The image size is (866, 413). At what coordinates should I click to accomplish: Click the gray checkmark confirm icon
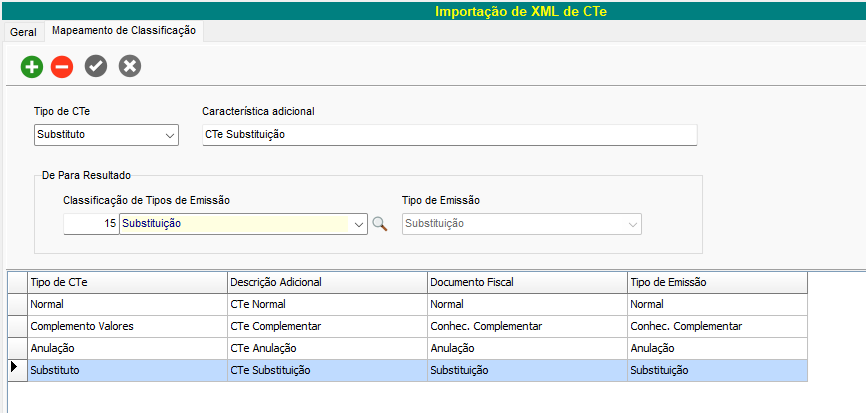click(96, 67)
